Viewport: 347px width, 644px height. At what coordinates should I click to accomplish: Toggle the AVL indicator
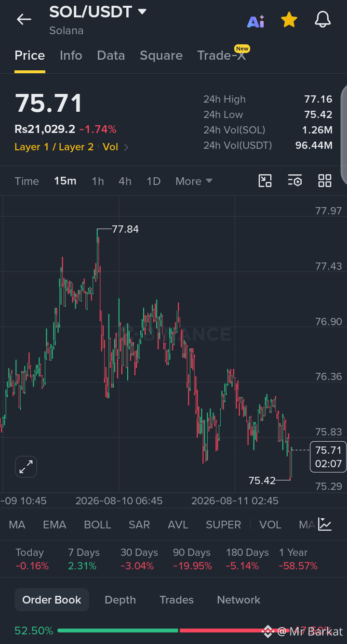pos(178,525)
